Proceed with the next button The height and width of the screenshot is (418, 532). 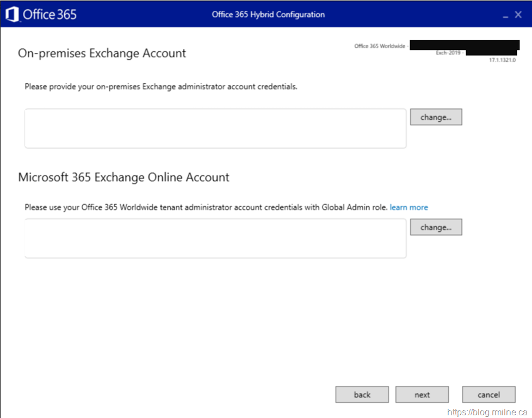coord(422,395)
